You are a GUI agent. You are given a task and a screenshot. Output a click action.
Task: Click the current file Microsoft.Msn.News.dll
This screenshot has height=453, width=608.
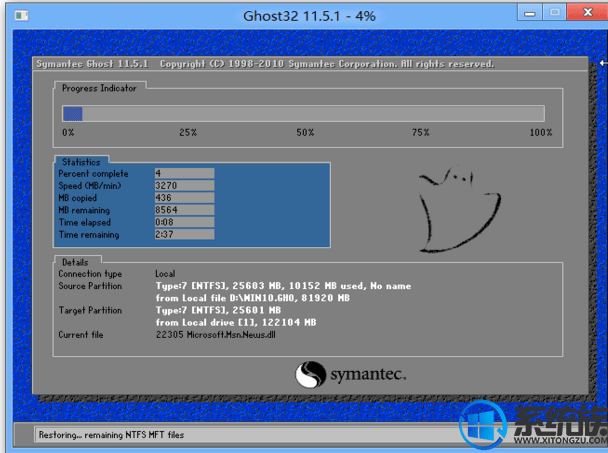(x=231, y=335)
